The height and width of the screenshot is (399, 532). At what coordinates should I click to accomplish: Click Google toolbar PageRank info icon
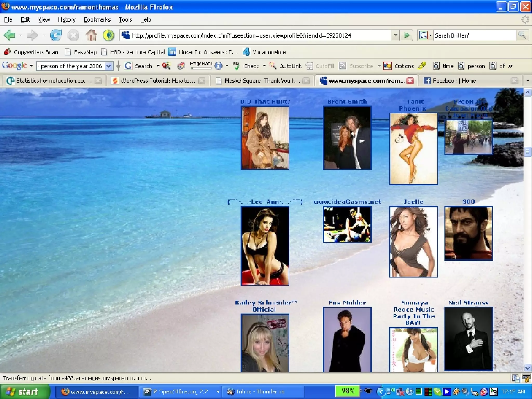218,66
